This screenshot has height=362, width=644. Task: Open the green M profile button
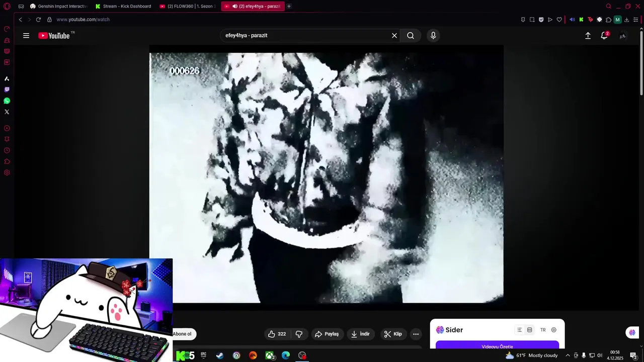pos(617,20)
